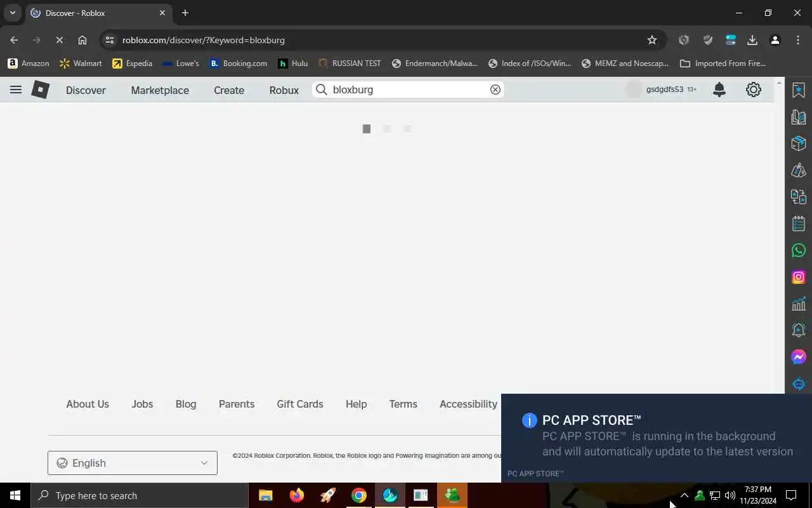The image size is (812, 508).
Task: Open the Robux tab
Action: pyautogui.click(x=284, y=90)
